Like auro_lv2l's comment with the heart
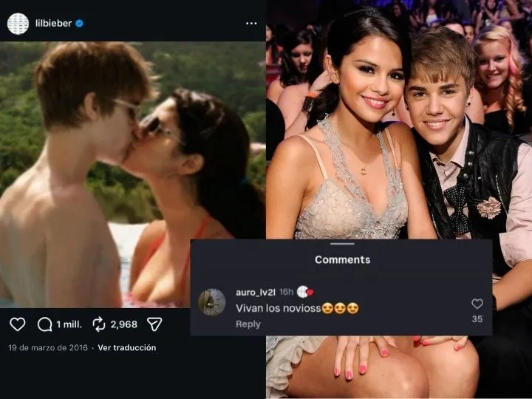The image size is (532, 399). pyautogui.click(x=477, y=304)
